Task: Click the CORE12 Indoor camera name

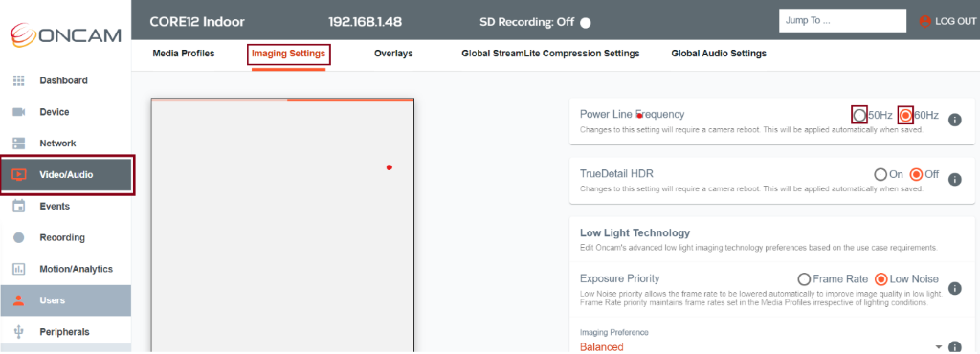Action: (x=197, y=22)
